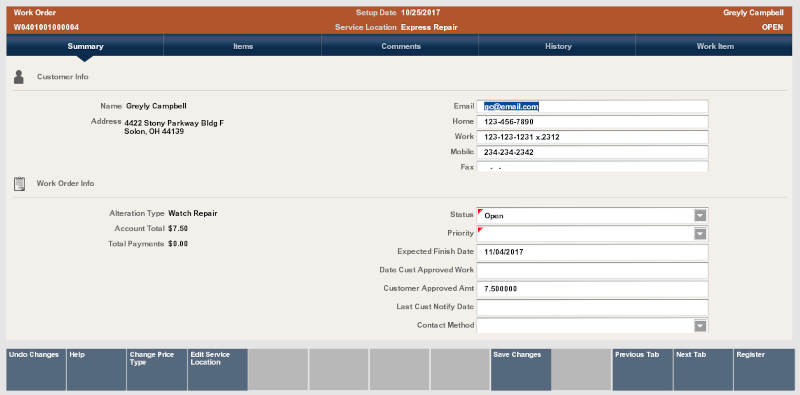Click the address 4422 Stony Parkway Bldg F
Viewport: 800px width, 395px height.
tap(174, 123)
